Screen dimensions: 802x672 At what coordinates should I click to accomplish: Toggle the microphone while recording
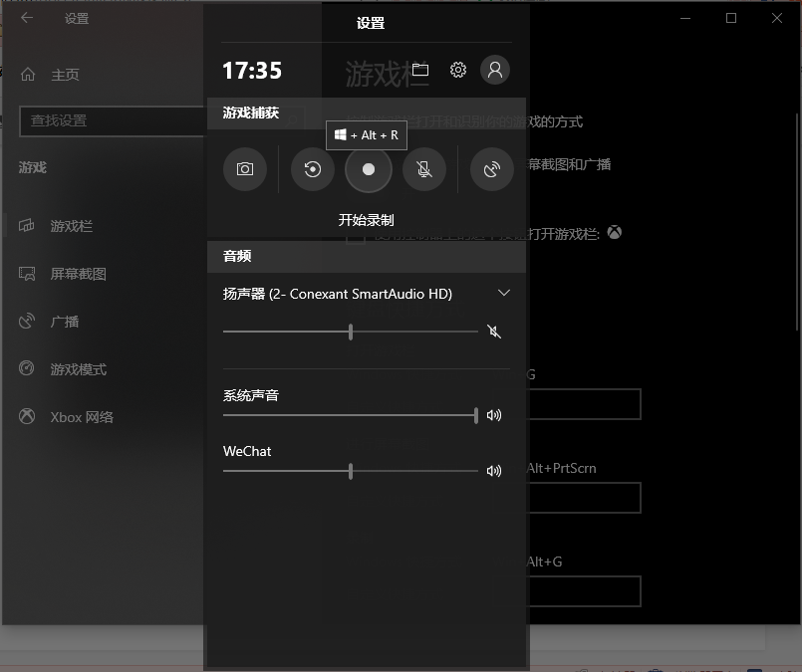(424, 169)
